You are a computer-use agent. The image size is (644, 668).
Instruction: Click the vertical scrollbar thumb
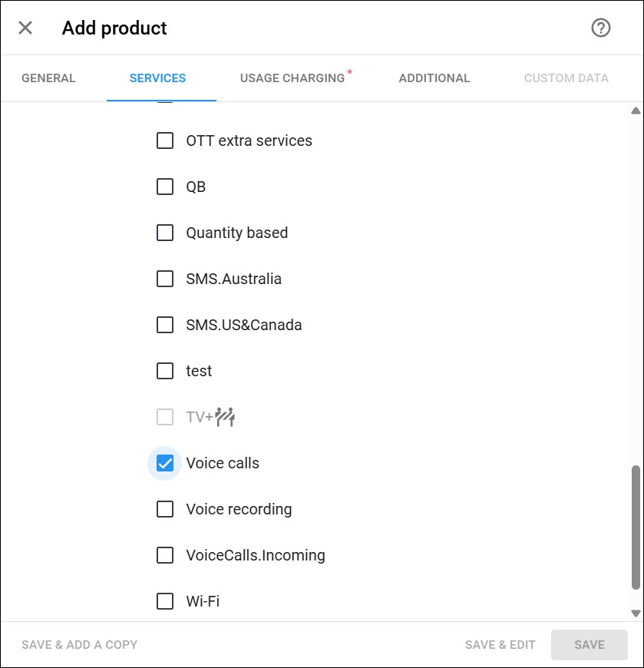click(x=636, y=527)
